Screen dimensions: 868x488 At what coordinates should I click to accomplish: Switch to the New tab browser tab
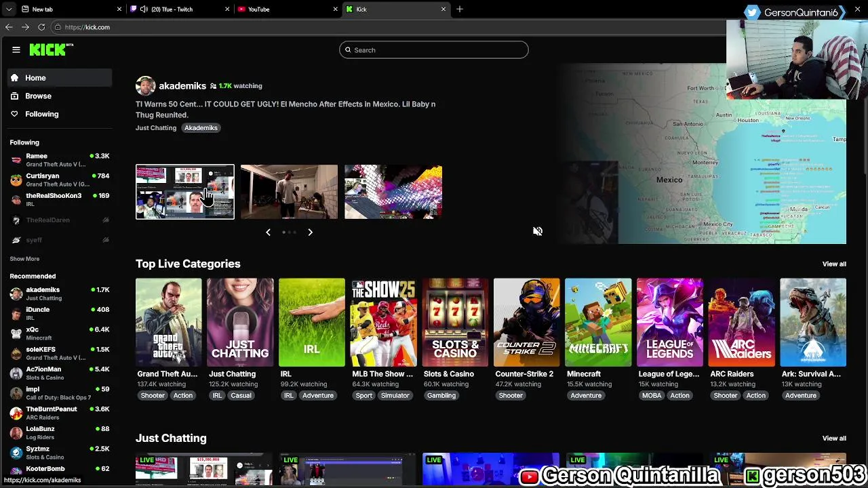pyautogui.click(x=71, y=9)
